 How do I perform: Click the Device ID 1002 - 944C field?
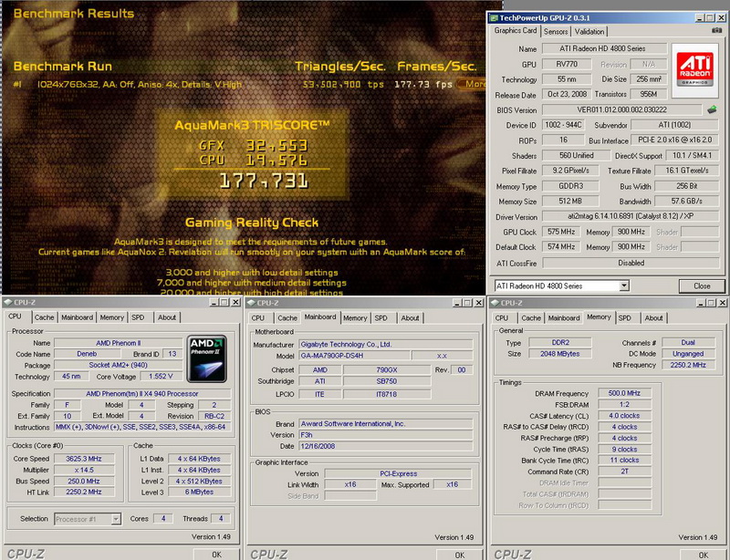point(563,125)
